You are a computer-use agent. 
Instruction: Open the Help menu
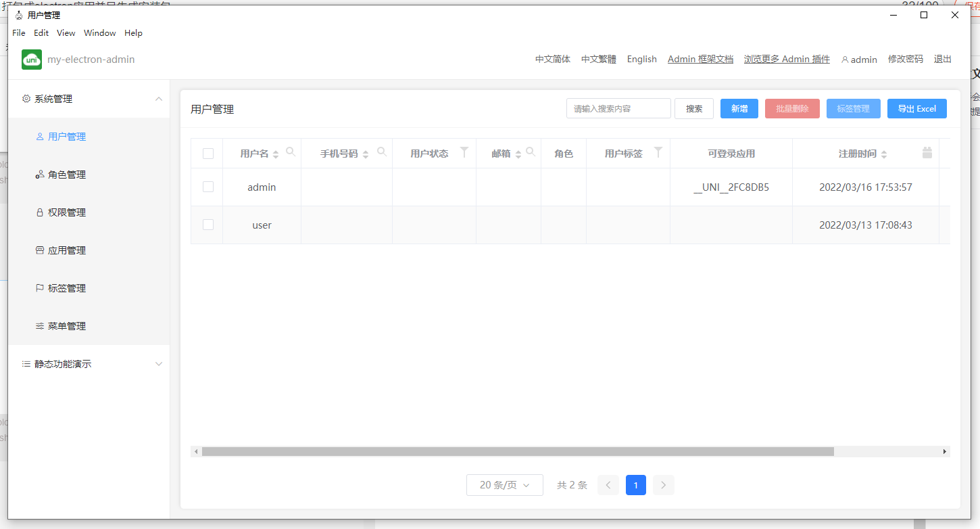point(133,32)
